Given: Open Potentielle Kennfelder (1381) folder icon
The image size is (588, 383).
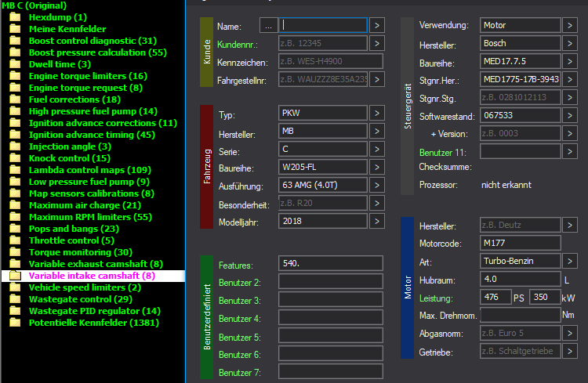Looking at the screenshot, I should point(15,322).
